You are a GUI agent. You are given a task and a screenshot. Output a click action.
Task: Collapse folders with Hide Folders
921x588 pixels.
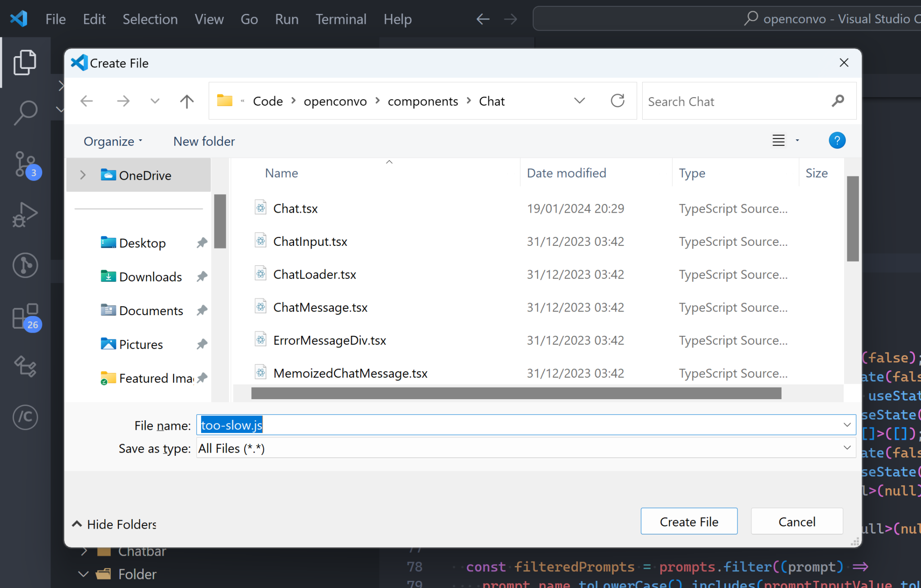(114, 524)
